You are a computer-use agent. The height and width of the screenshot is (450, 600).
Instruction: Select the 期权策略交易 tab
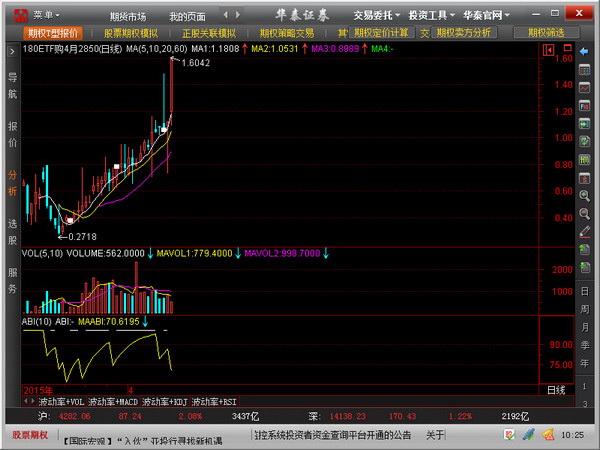tap(287, 33)
